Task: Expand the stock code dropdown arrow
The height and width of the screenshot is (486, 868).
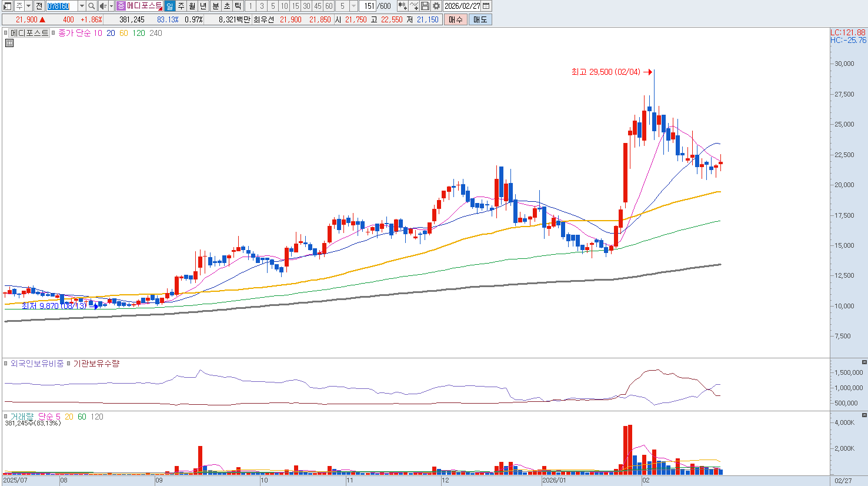Action: (82, 6)
